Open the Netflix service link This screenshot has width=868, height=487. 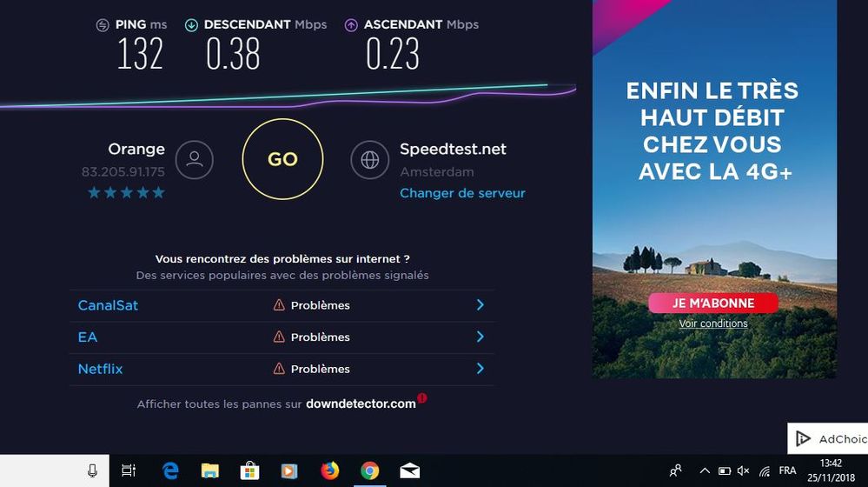tap(100, 369)
